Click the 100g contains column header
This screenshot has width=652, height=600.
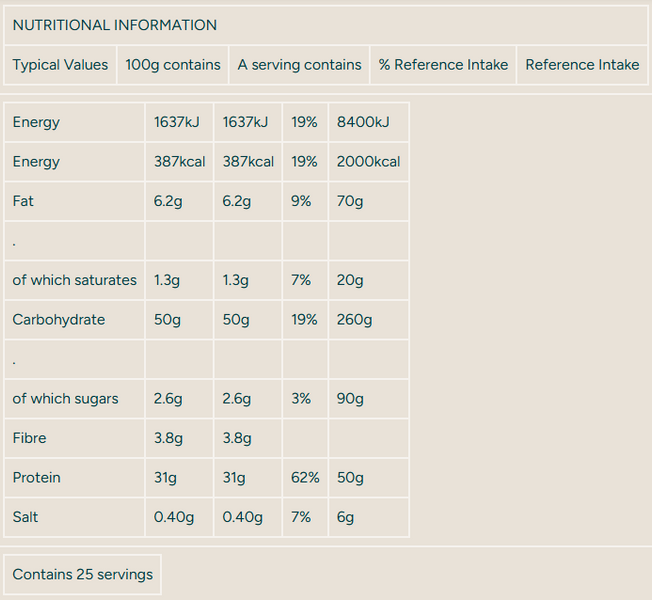pos(173,65)
